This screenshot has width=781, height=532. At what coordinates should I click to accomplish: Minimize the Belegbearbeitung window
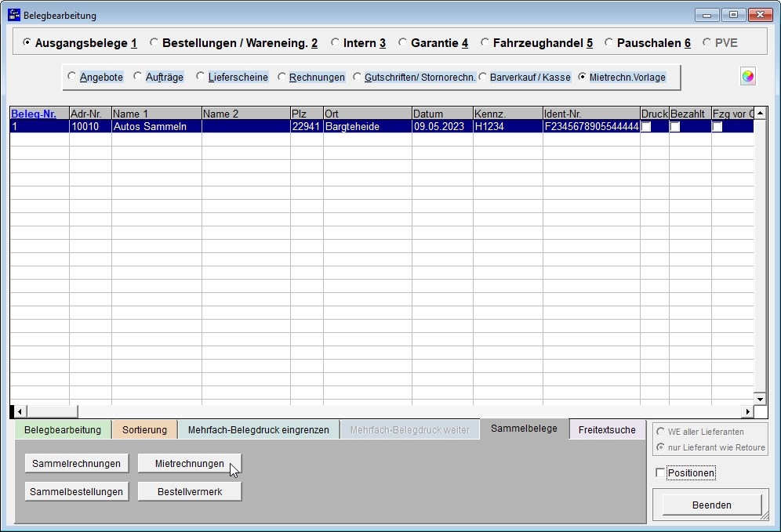[x=707, y=15]
